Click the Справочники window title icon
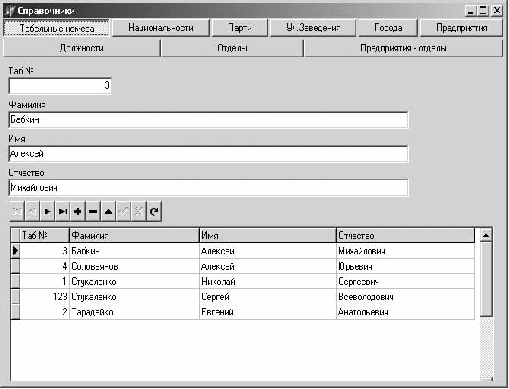Image resolution: width=509 pixels, height=389 pixels. point(10,11)
